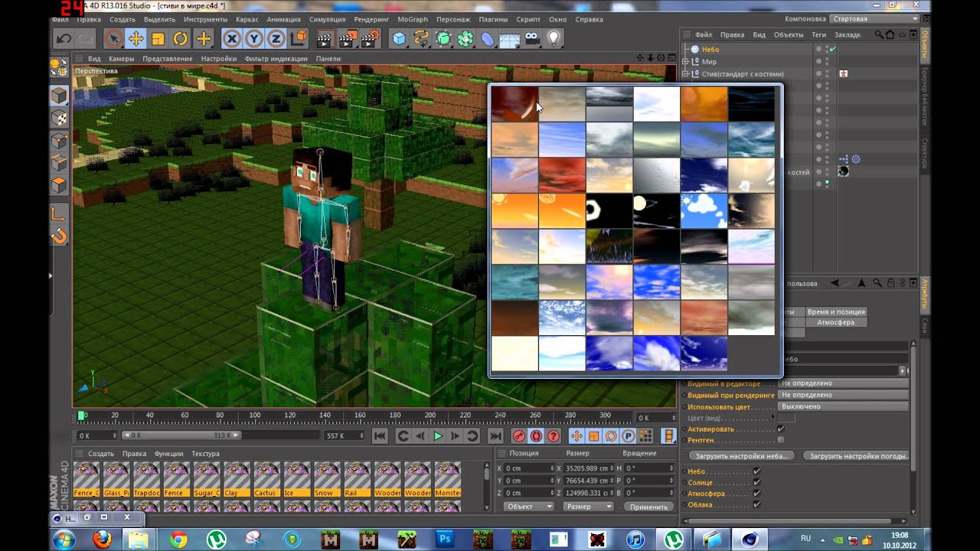Click the timeline ruler at frame 100
Image resolution: width=980 pixels, height=551 pixels.
254,416
